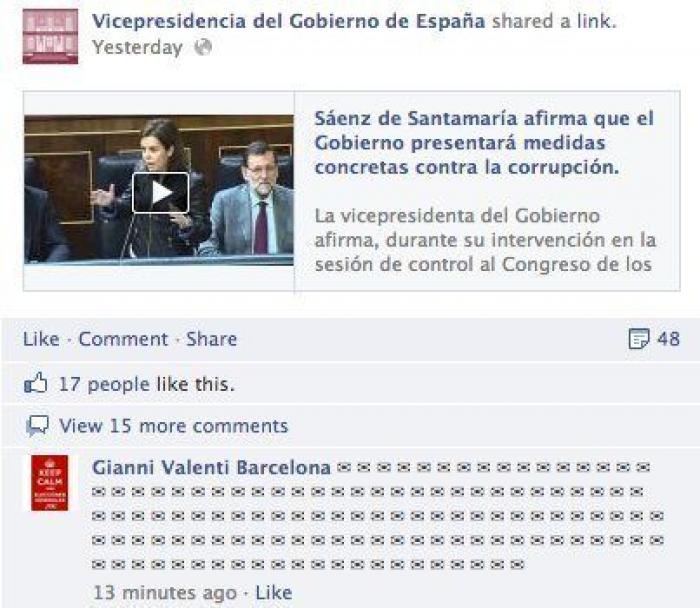This screenshot has height=608, width=700.
Task: Expand View 15 more comments
Action: click(x=174, y=426)
